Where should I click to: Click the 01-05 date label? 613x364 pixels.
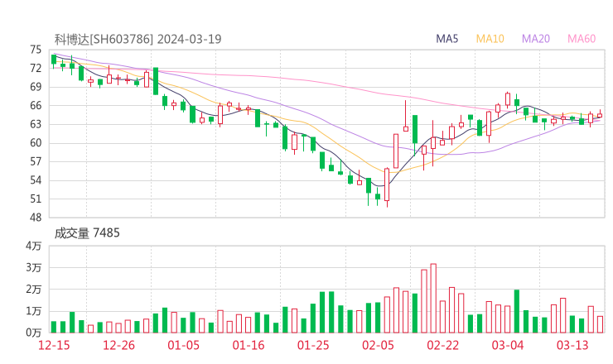(x=183, y=345)
